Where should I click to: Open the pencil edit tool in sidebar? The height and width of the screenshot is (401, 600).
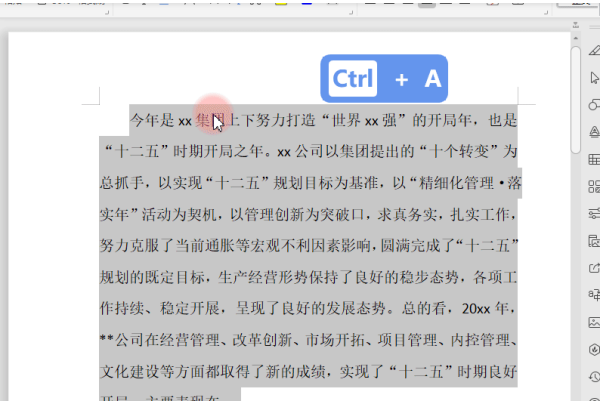pos(595,51)
